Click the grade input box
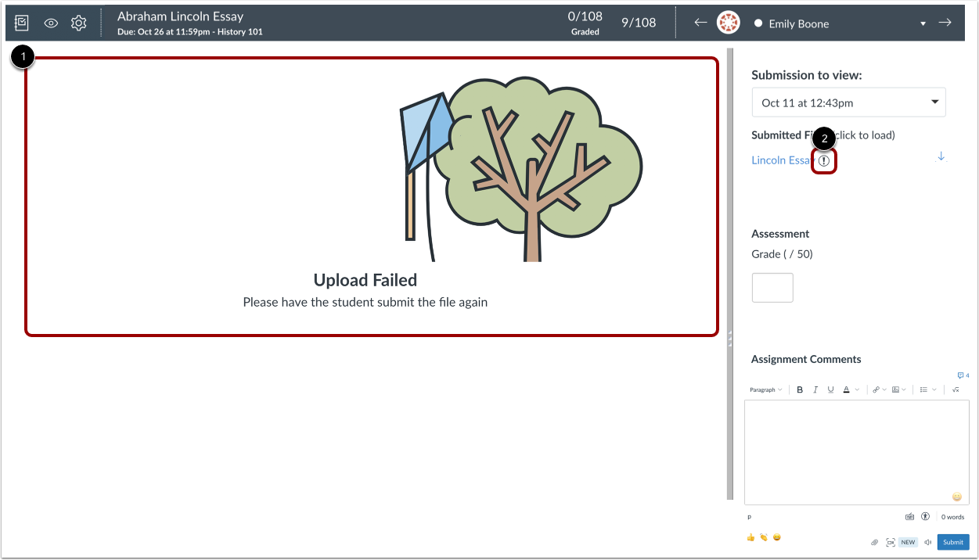Screen dimensions: 979x560 click(x=772, y=288)
